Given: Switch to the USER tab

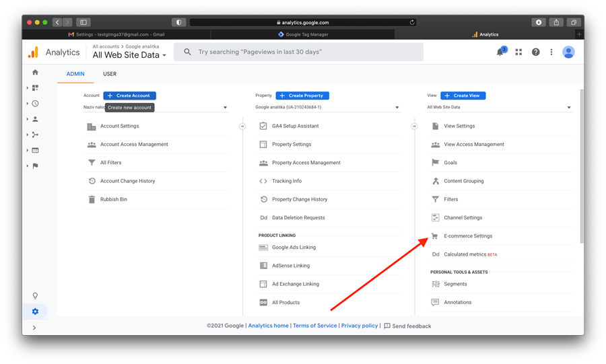Looking at the screenshot, I should pyautogui.click(x=109, y=74).
